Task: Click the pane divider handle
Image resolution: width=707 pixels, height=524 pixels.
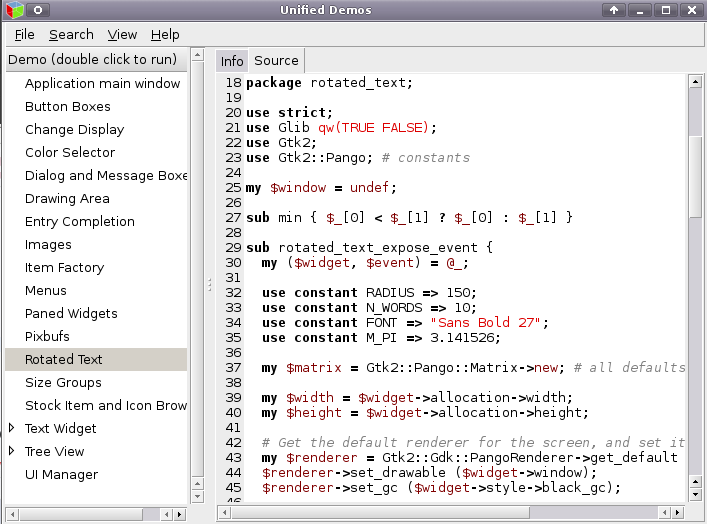Action: point(209,285)
